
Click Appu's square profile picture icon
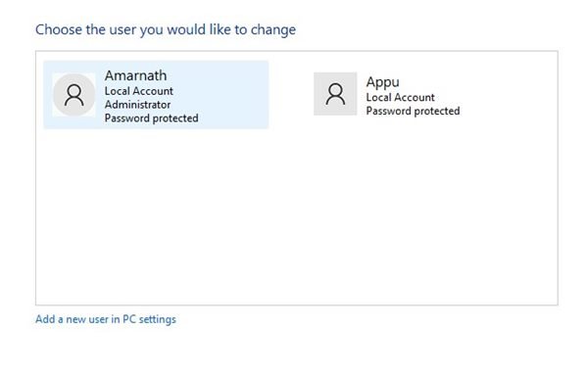[335, 94]
